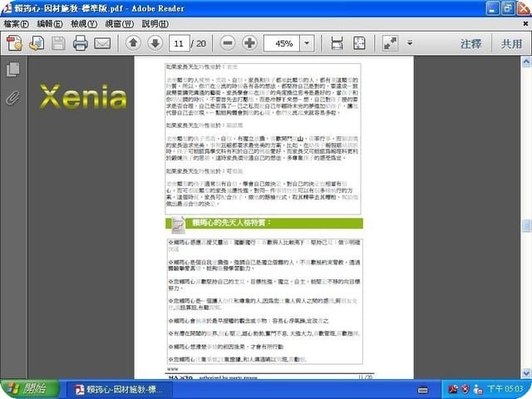Image resolution: width=532 pixels, height=399 pixels.
Task: Print the document using the printer icon
Action: tap(81, 43)
